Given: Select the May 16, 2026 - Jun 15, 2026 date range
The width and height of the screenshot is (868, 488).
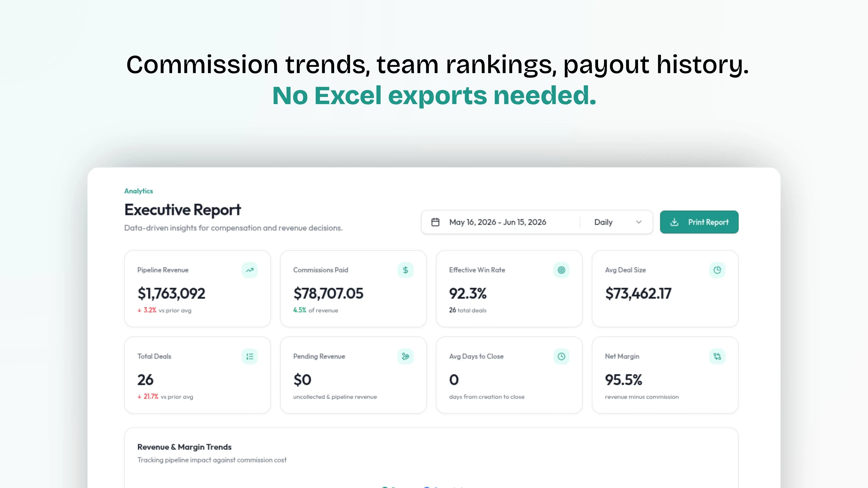Looking at the screenshot, I should point(498,222).
